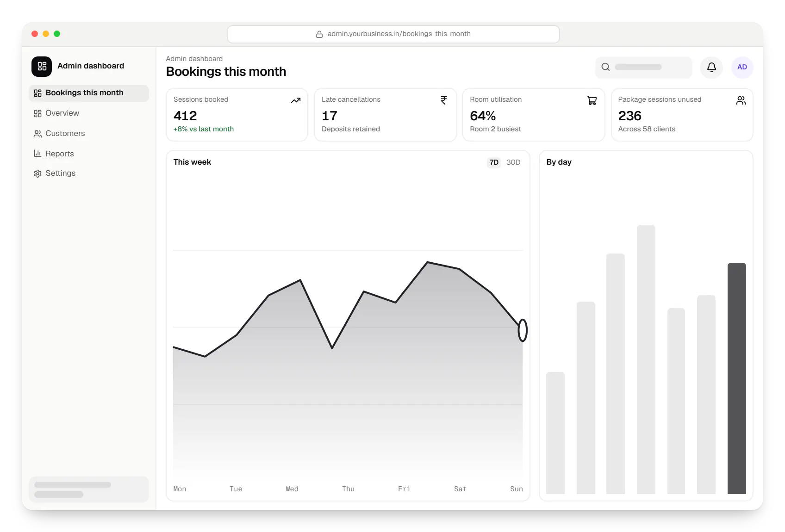Click '+8% vs last month' text

pyautogui.click(x=204, y=129)
